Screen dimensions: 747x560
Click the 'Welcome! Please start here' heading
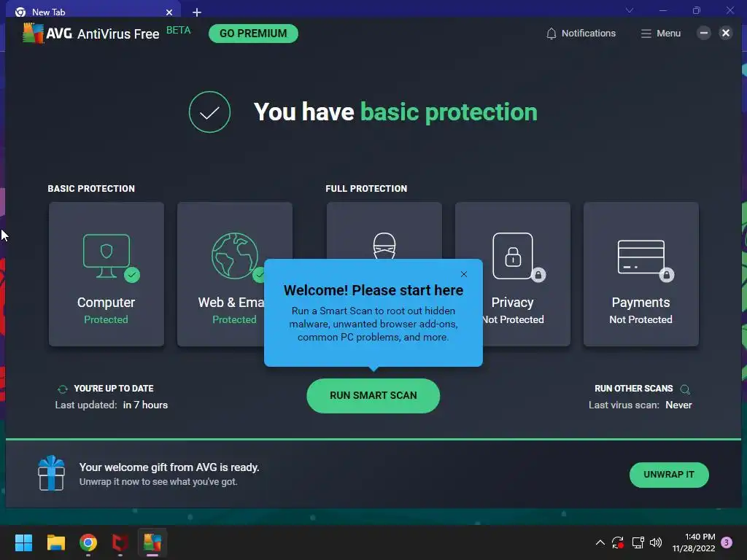[x=373, y=290]
